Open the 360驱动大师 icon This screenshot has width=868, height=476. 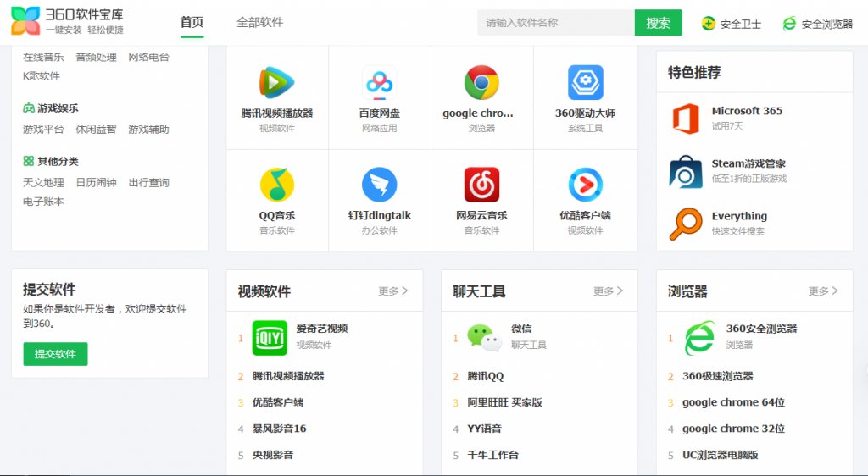point(585,83)
